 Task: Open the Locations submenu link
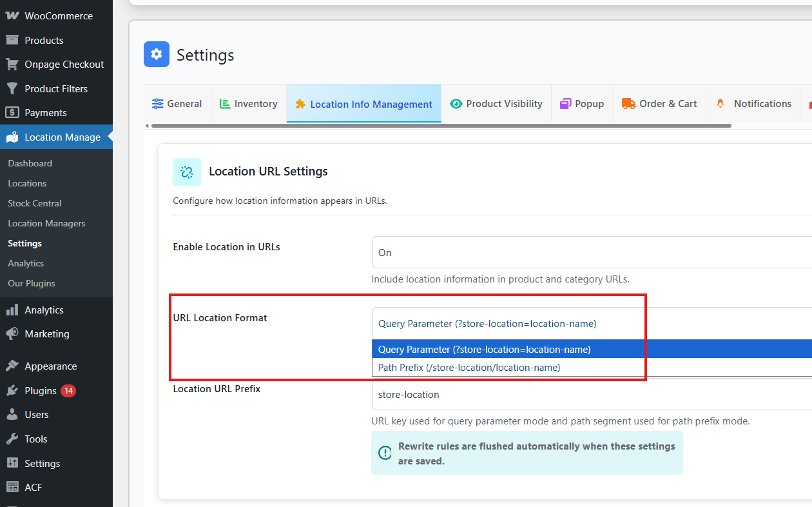pyautogui.click(x=27, y=183)
